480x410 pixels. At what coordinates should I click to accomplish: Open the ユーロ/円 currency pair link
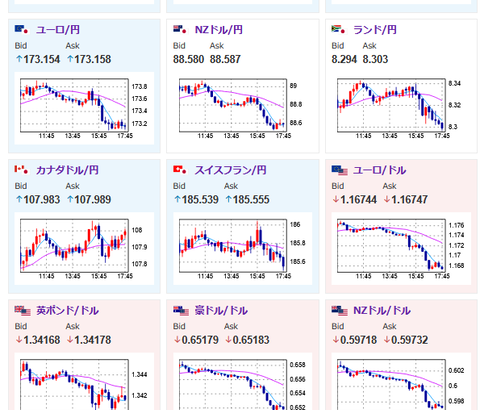pos(58,30)
